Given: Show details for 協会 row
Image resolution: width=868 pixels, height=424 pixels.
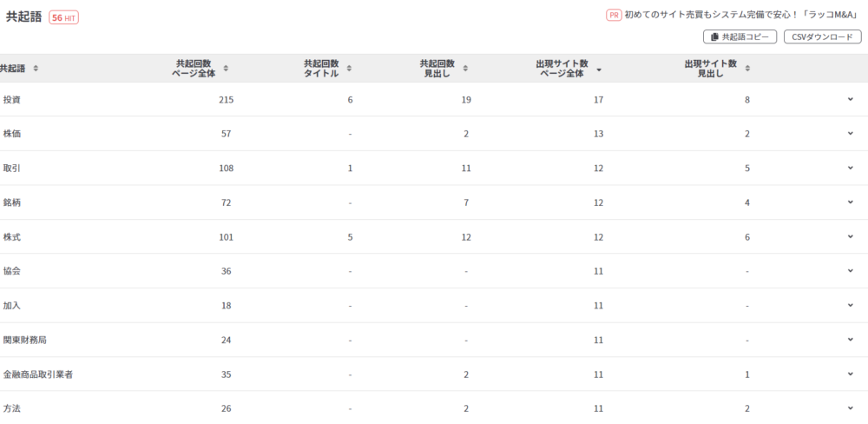Looking at the screenshot, I should pyautogui.click(x=851, y=271).
